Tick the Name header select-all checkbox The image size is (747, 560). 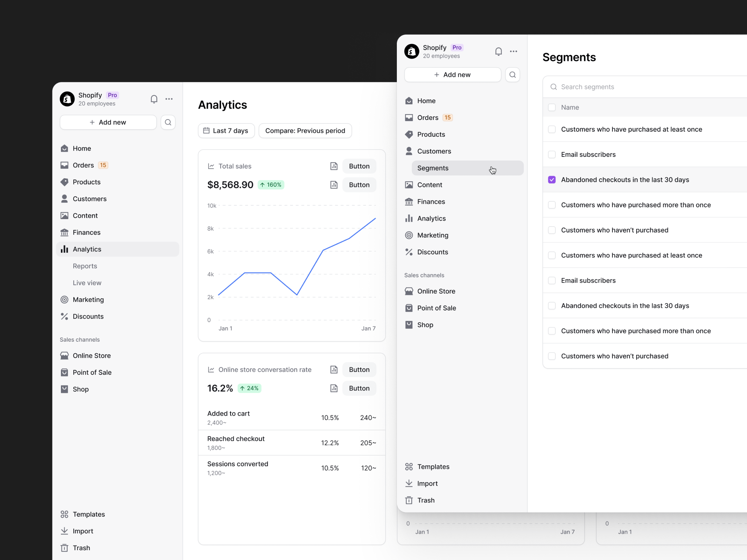552,108
